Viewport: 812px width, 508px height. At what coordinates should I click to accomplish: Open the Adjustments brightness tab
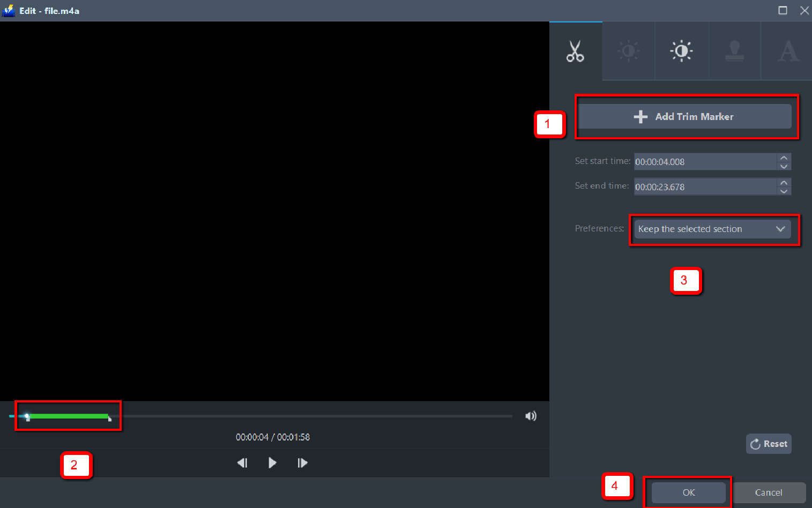pyautogui.click(x=628, y=51)
